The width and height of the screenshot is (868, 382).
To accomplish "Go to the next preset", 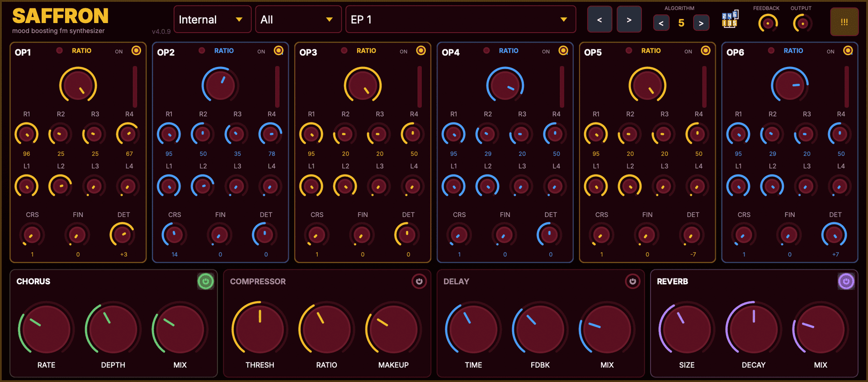I will pos(629,19).
